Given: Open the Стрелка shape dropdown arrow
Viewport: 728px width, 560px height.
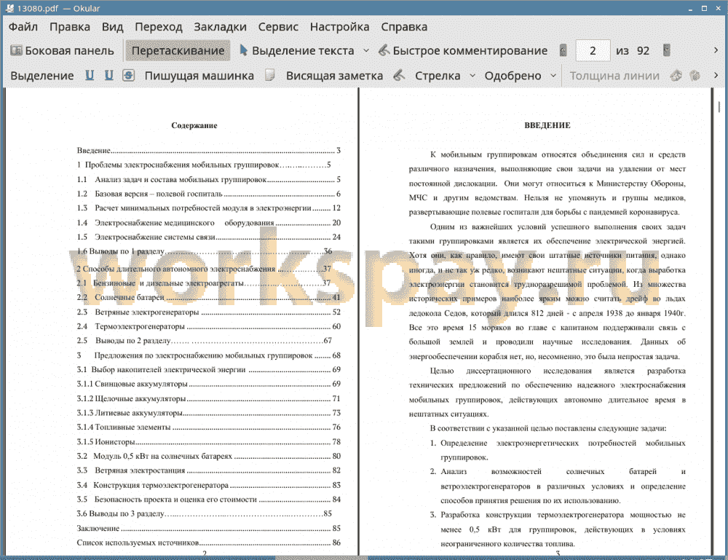Looking at the screenshot, I should [x=472, y=76].
